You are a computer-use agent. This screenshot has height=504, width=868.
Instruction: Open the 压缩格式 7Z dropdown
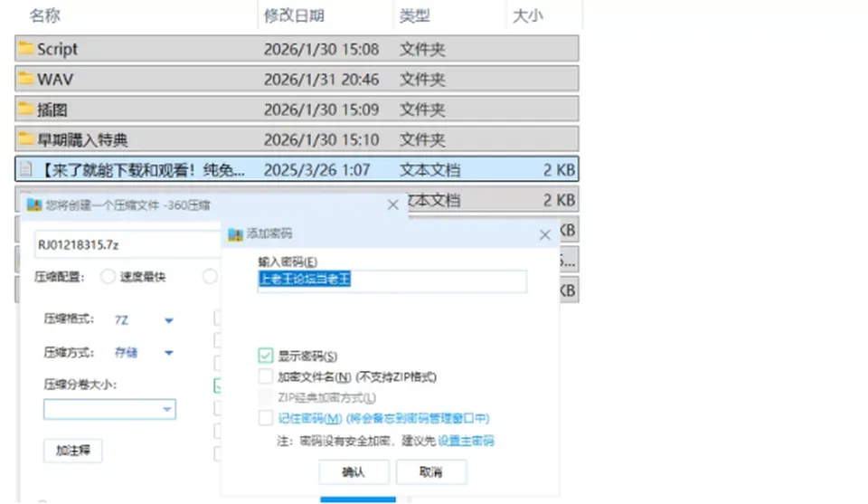[169, 320]
